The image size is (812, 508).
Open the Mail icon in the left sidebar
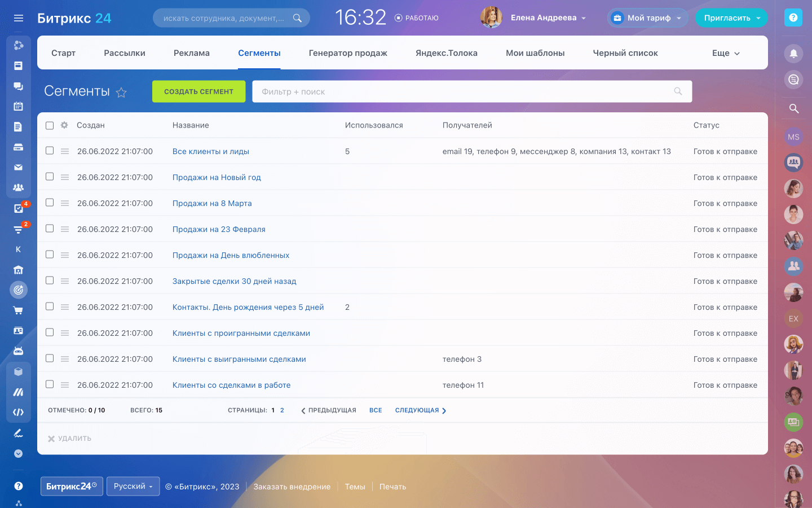coord(19,167)
